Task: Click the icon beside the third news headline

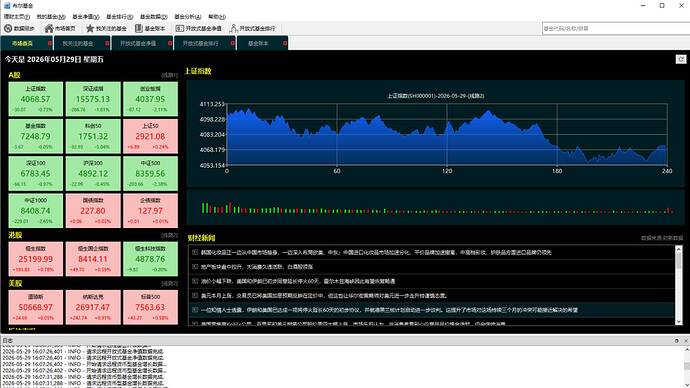Action: click(195, 281)
